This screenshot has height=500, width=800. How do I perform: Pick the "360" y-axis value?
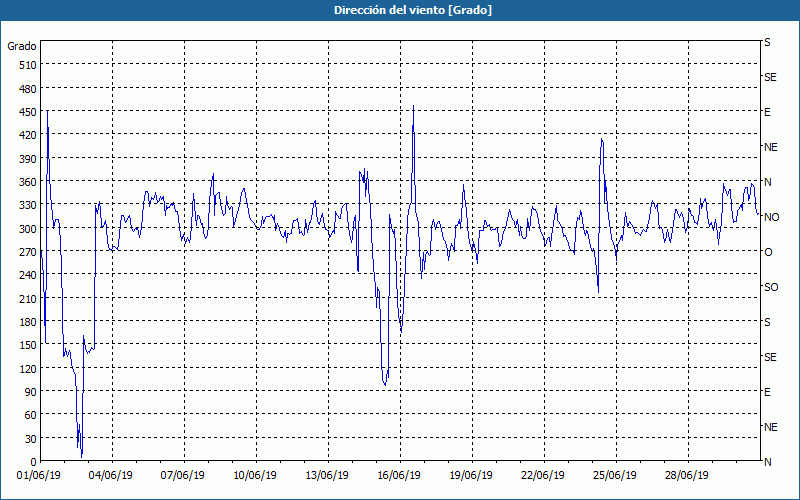(x=28, y=182)
